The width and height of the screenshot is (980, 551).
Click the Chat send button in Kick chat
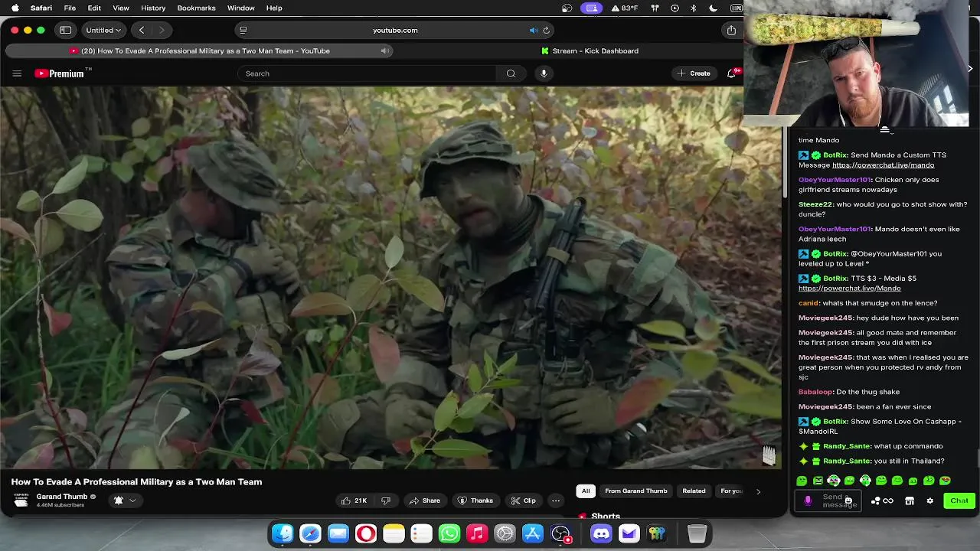tap(959, 500)
